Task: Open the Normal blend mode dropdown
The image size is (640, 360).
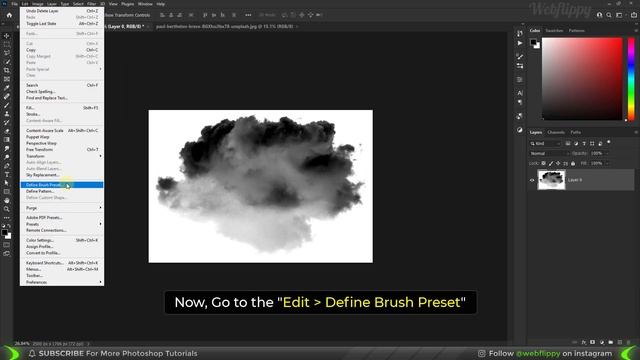Action: click(549, 153)
